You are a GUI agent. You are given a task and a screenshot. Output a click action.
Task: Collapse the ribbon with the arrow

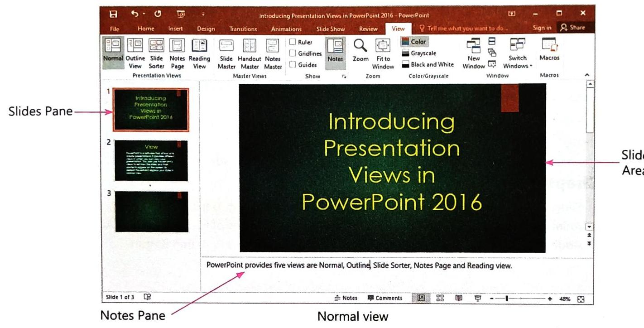(x=587, y=75)
